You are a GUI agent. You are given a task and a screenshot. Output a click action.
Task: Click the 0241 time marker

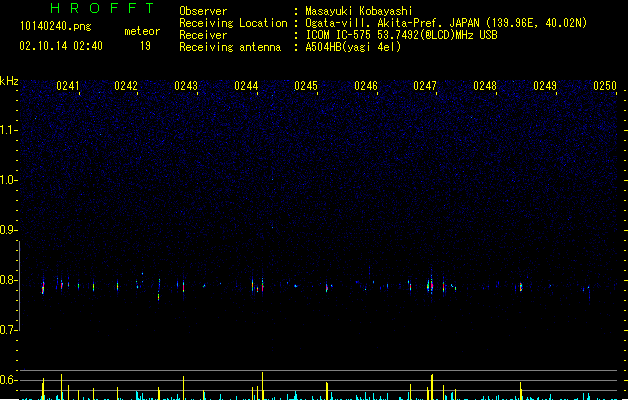tap(68, 86)
